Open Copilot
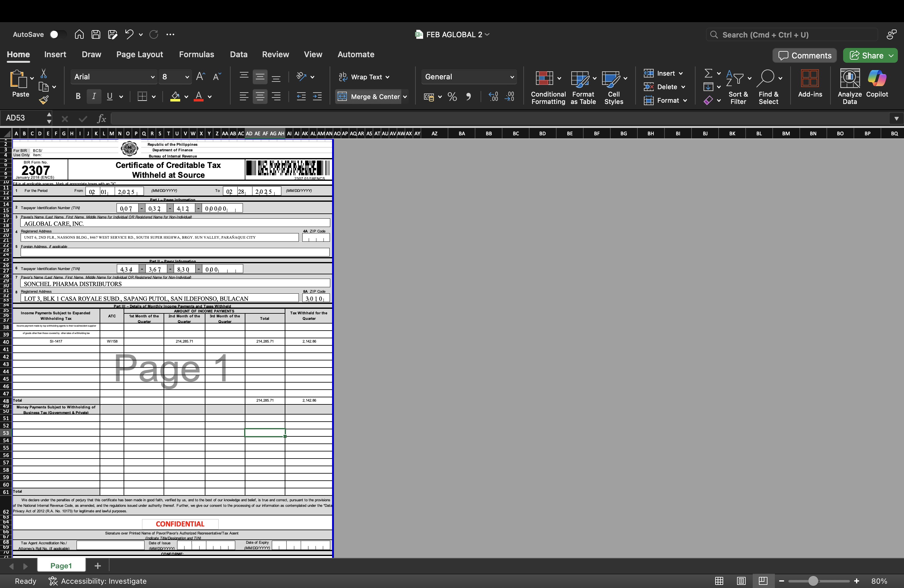 click(877, 84)
